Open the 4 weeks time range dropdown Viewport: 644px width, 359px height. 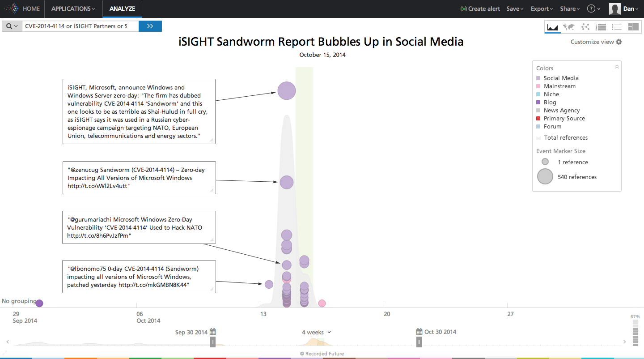click(x=317, y=332)
